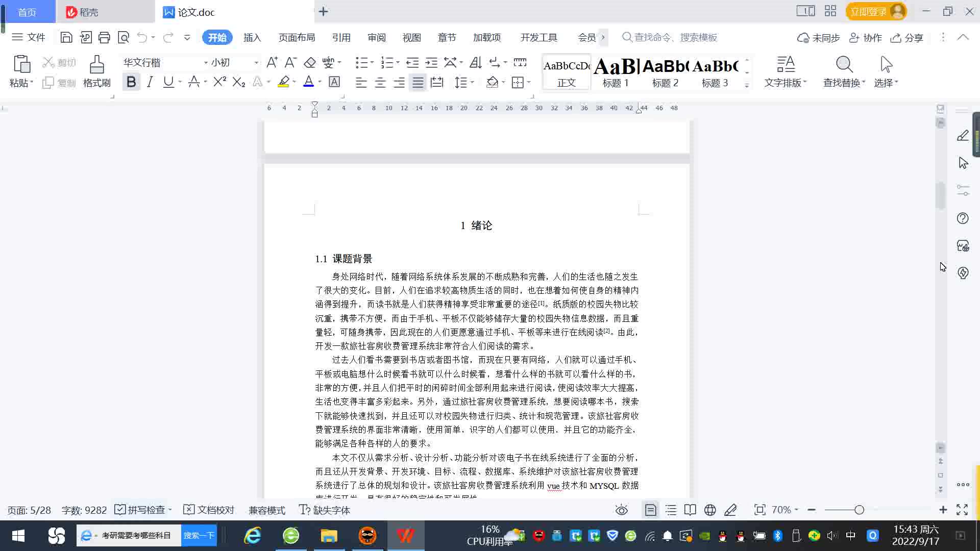The height and width of the screenshot is (551, 980).
Task: Apply superscript formatting
Action: pos(219,82)
